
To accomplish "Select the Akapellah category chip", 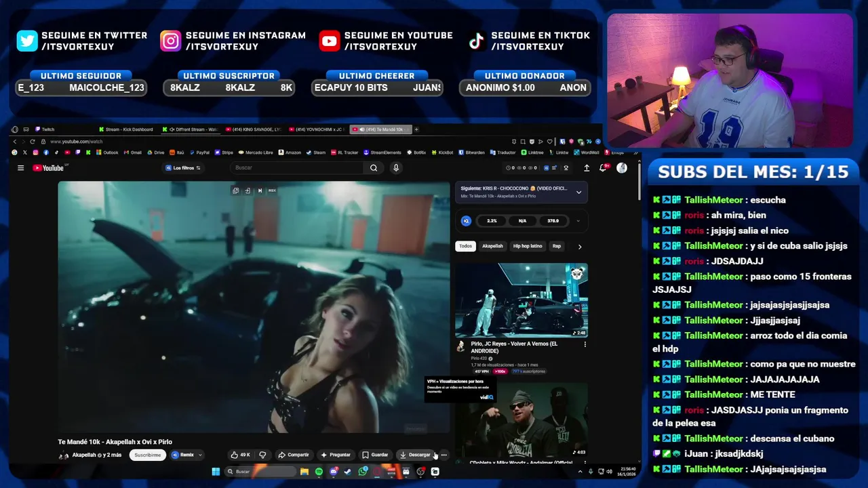I will 492,246.
